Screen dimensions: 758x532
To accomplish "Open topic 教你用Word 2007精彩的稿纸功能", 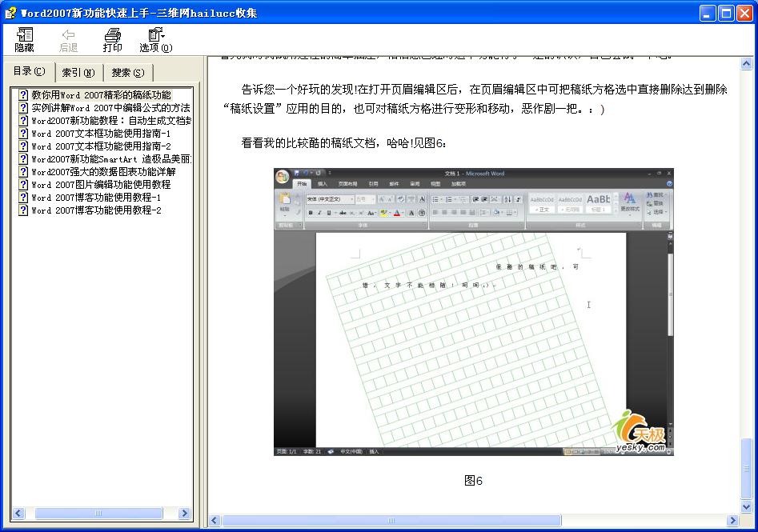I will click(101, 94).
